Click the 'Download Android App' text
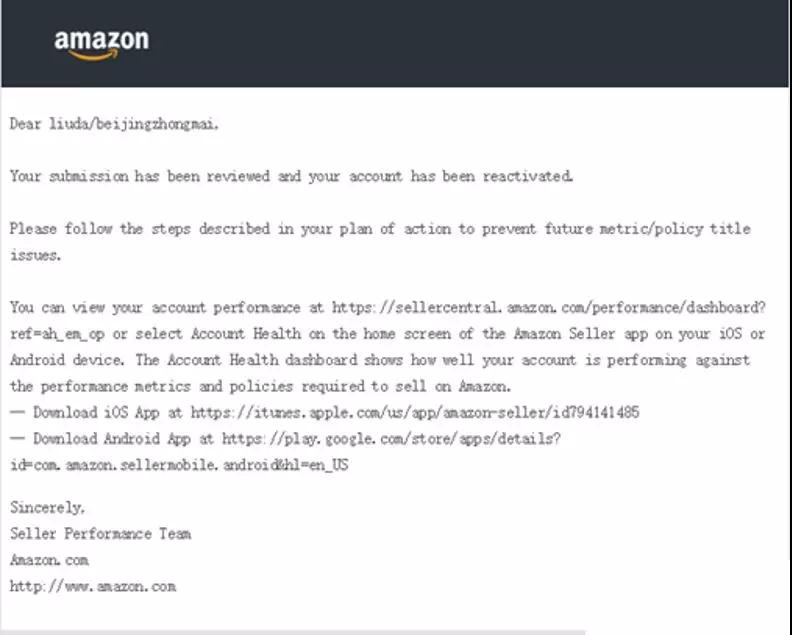The width and height of the screenshot is (792, 635). pos(112,439)
